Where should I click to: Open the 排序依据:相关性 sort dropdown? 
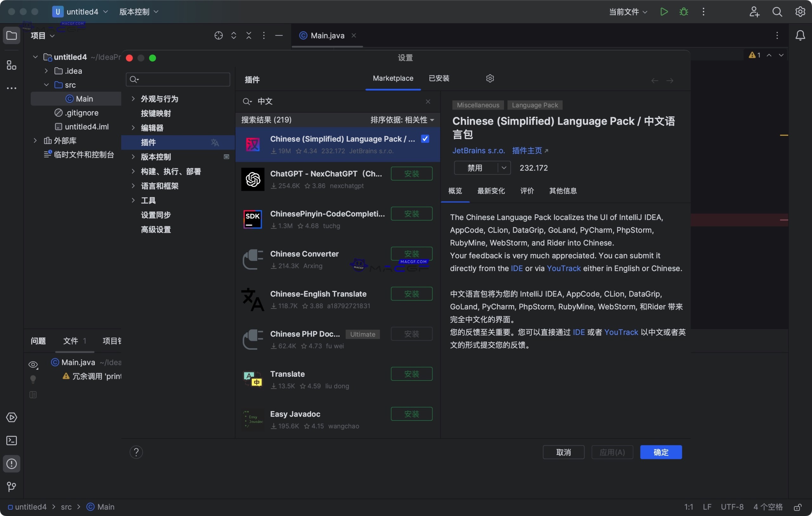pyautogui.click(x=402, y=120)
